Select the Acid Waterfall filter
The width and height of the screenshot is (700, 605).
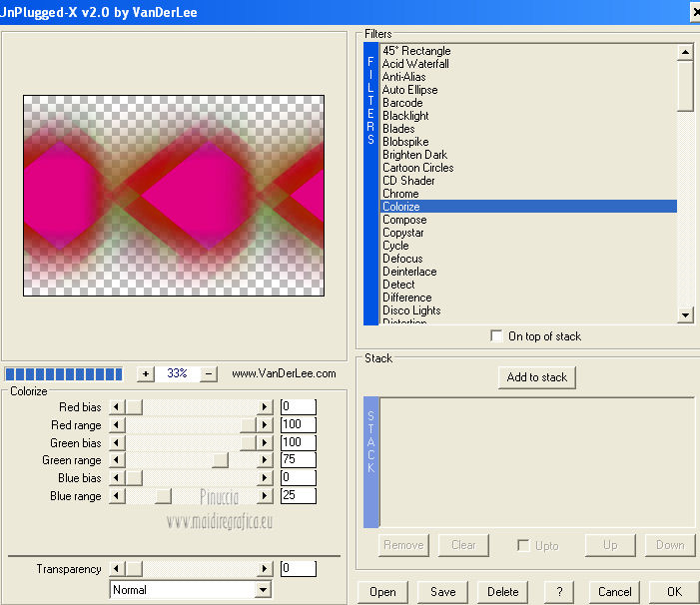pos(528,63)
